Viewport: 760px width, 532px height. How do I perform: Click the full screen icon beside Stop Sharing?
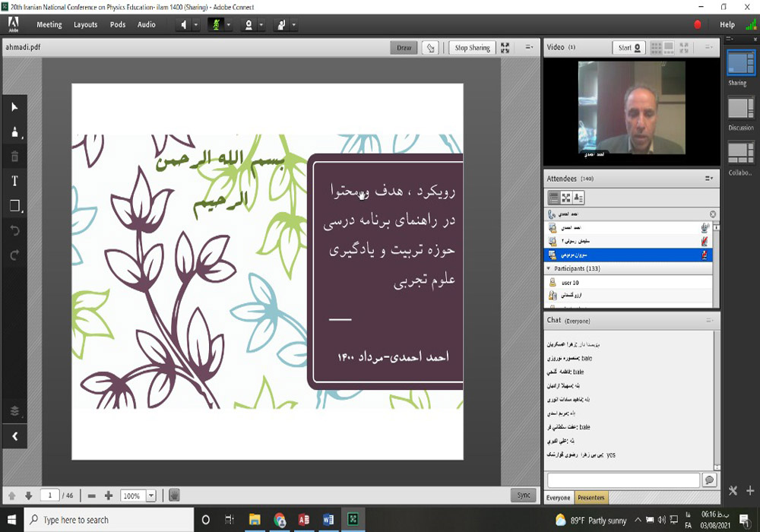click(x=505, y=48)
